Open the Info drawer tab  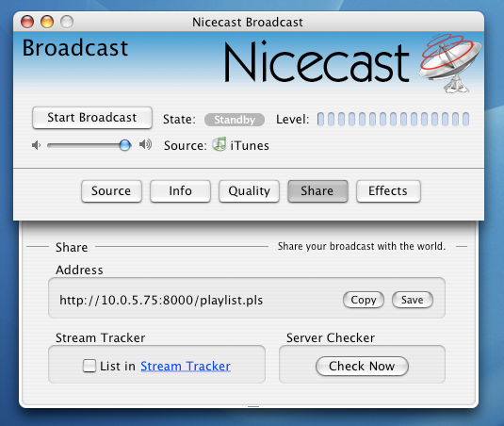(180, 191)
